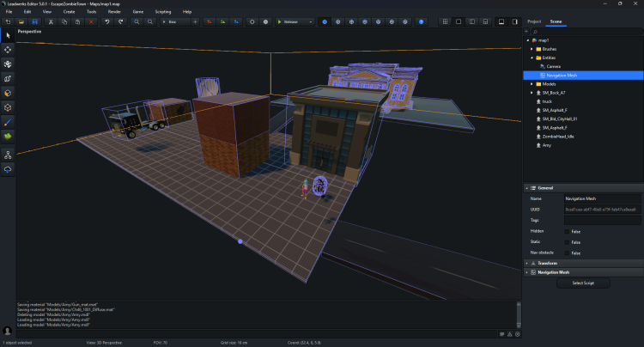Toggle the Static checkbox
Viewport: 644px width, 347px height.
[x=567, y=242]
